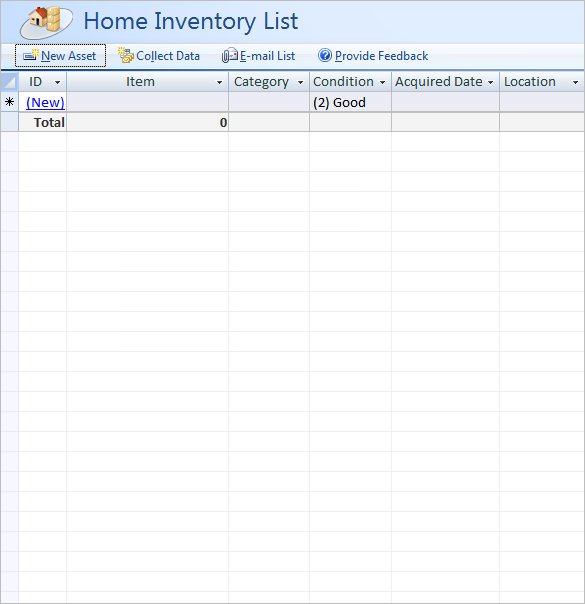Click the Item cell in new row
The height and width of the screenshot is (604, 585).
coord(148,102)
